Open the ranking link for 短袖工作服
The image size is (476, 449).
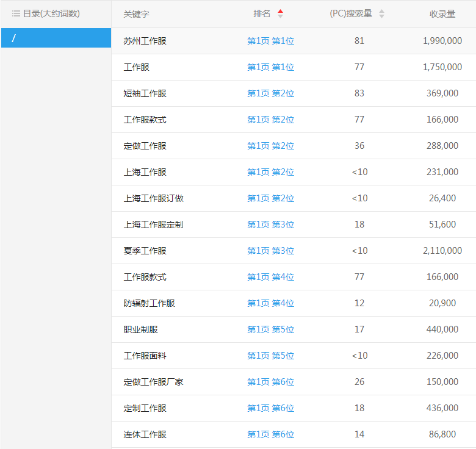click(270, 93)
